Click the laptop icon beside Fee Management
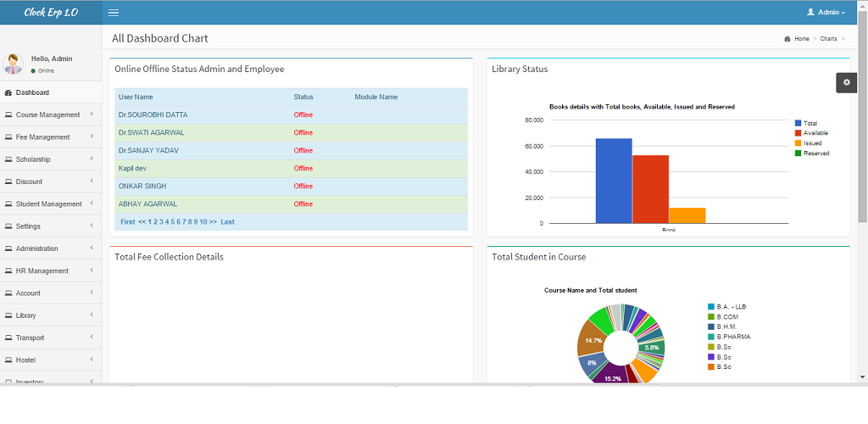The width and height of the screenshot is (868, 424). point(8,137)
